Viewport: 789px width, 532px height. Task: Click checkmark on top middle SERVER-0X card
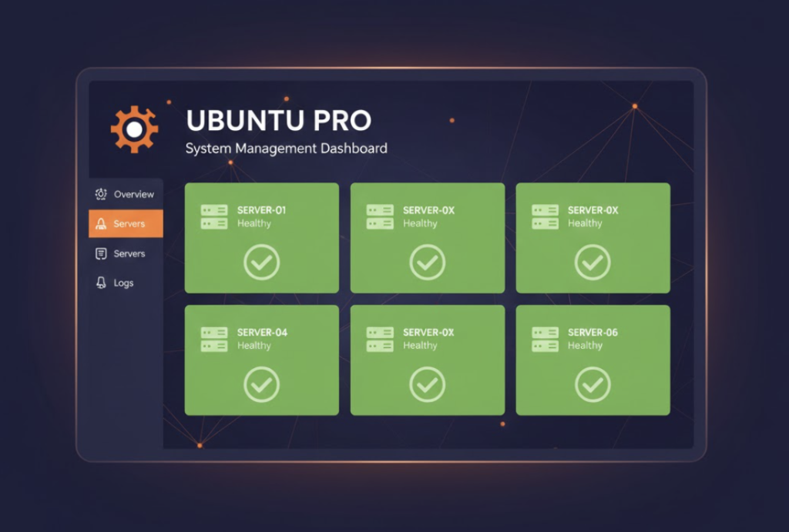(427, 262)
